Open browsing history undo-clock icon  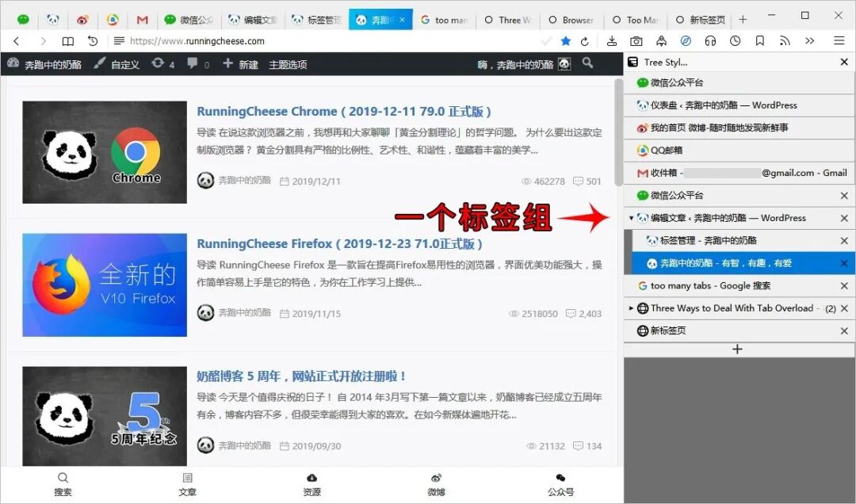coord(93,41)
